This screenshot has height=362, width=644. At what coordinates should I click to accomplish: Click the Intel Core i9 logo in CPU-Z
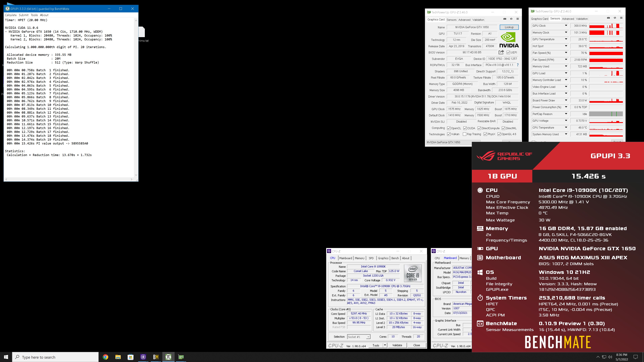point(413,273)
